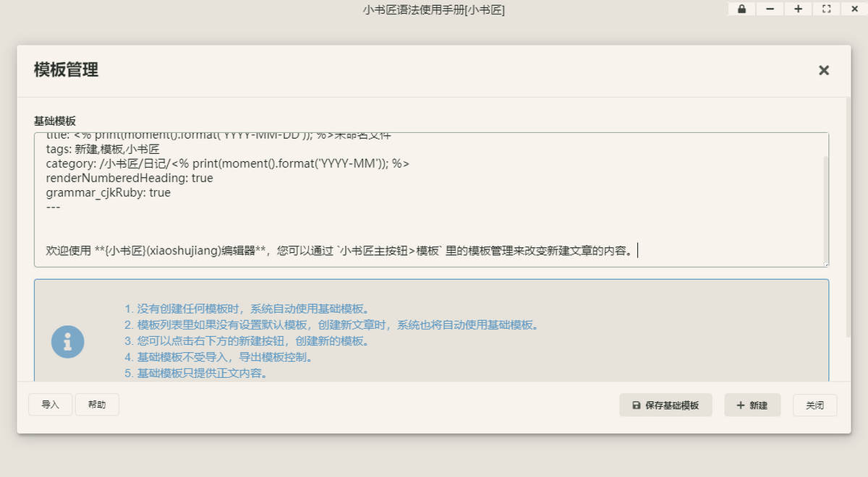
Task: Click the '欢迎使用' welcome text line
Action: tap(341, 251)
